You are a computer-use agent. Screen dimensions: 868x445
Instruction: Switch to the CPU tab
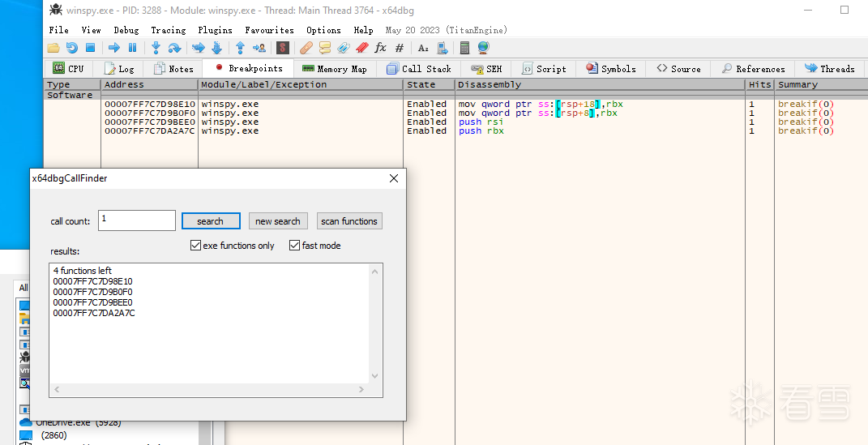pos(69,69)
